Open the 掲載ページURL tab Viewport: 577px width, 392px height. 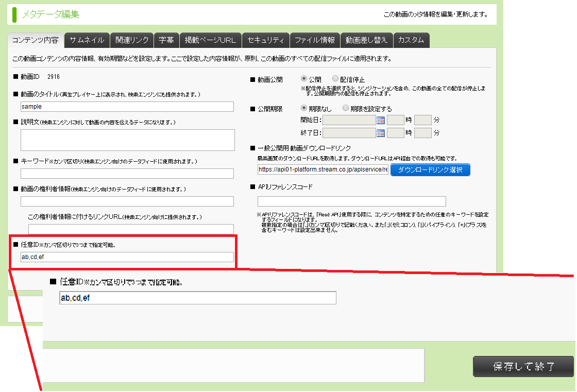point(211,40)
